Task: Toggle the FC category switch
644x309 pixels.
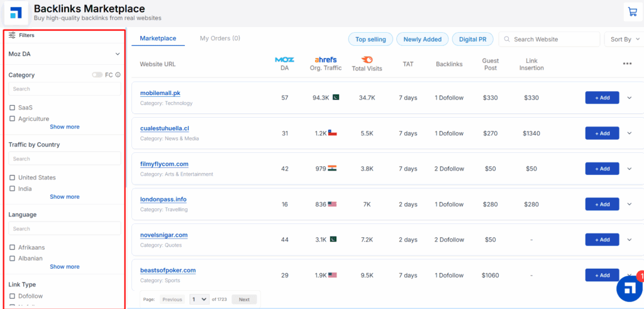Action: click(97, 75)
